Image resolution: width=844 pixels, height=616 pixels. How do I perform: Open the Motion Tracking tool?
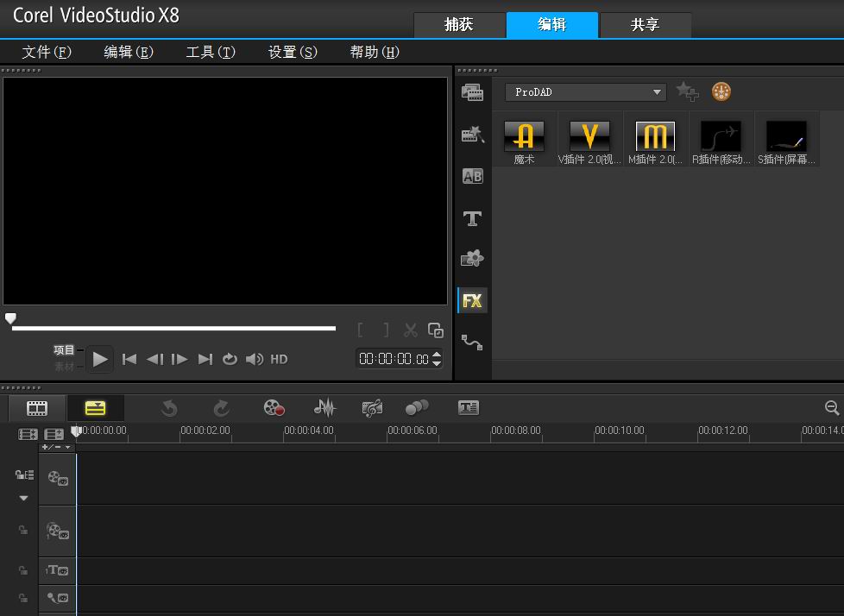(417, 408)
